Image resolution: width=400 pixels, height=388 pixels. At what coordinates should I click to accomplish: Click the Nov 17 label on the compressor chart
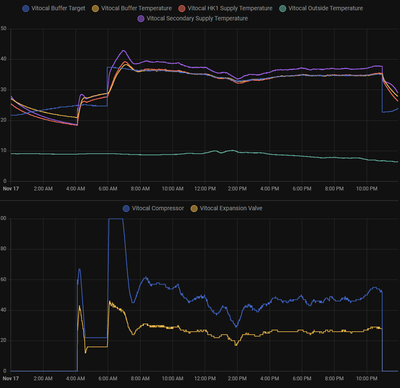[x=11, y=378]
